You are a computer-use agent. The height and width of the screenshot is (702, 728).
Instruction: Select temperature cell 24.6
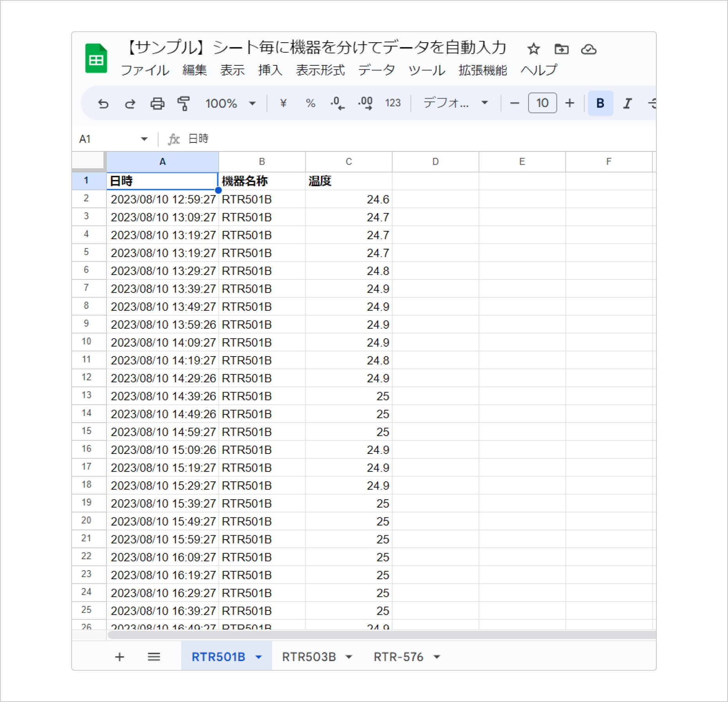click(x=349, y=199)
